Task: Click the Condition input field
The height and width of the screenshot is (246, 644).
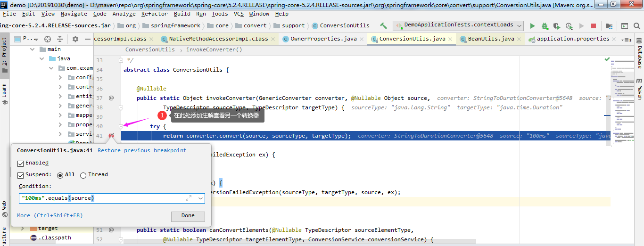Action: click(112, 198)
